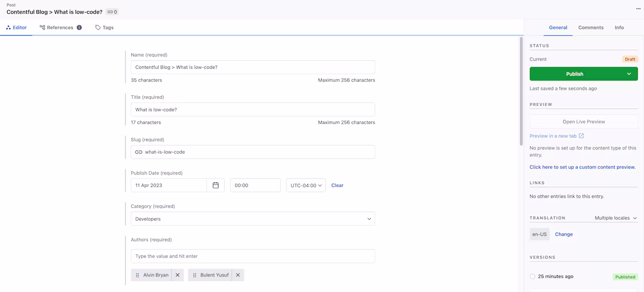
Task: Click the Authors value input field
Action: pyautogui.click(x=253, y=256)
